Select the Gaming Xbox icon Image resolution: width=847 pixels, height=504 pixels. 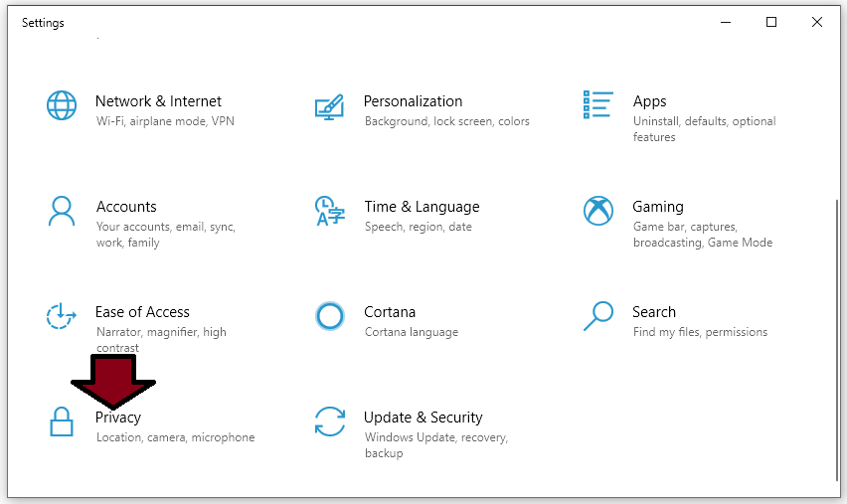[598, 211]
